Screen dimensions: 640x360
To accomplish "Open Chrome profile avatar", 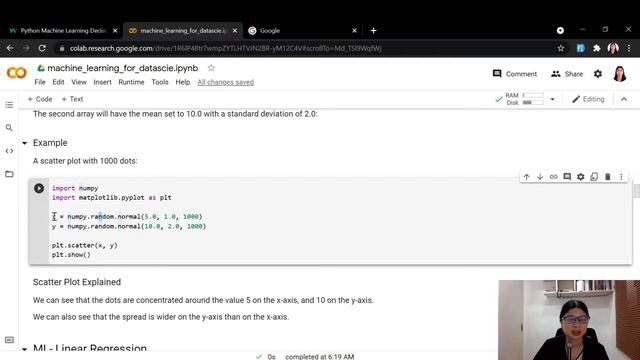I will point(613,48).
